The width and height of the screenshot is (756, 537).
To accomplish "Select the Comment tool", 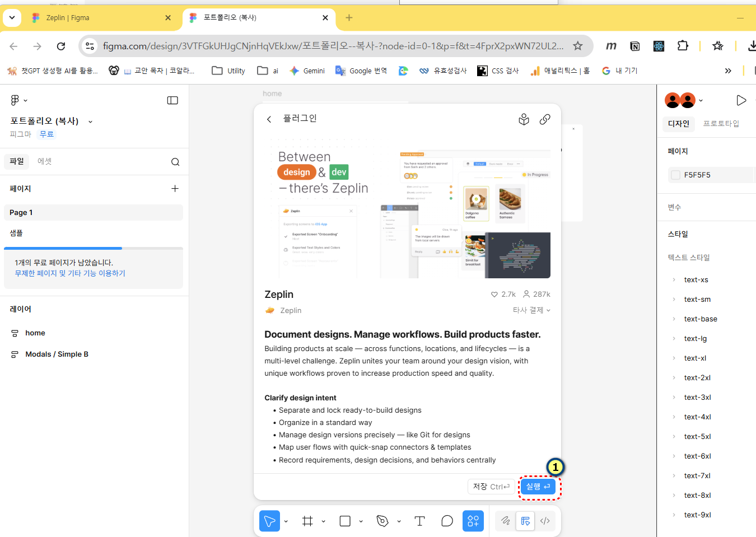I will [447, 521].
